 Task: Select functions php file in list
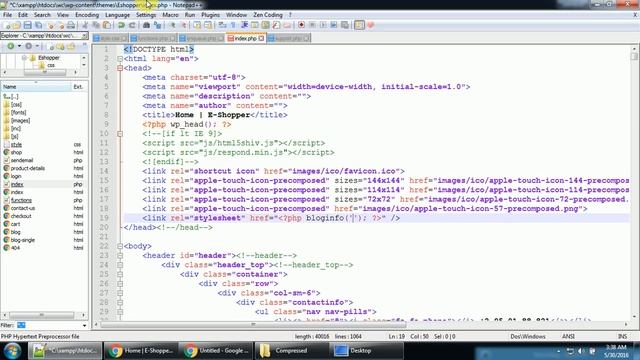[x=21, y=200]
